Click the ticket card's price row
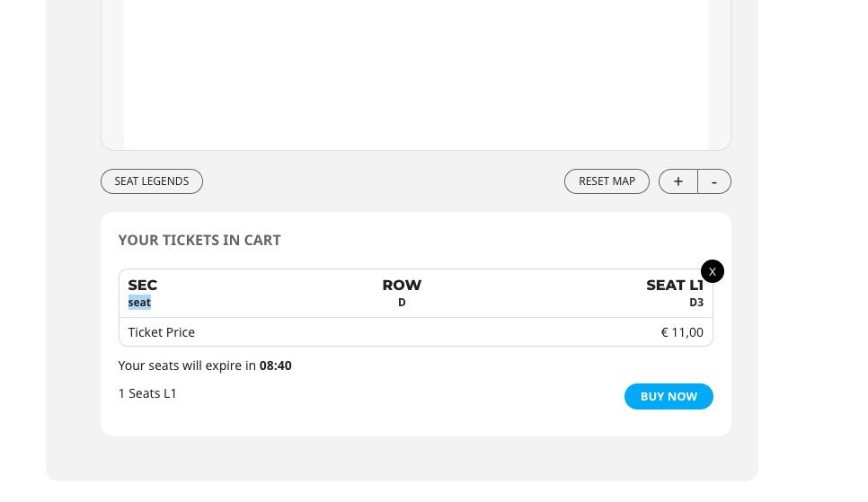 [416, 332]
